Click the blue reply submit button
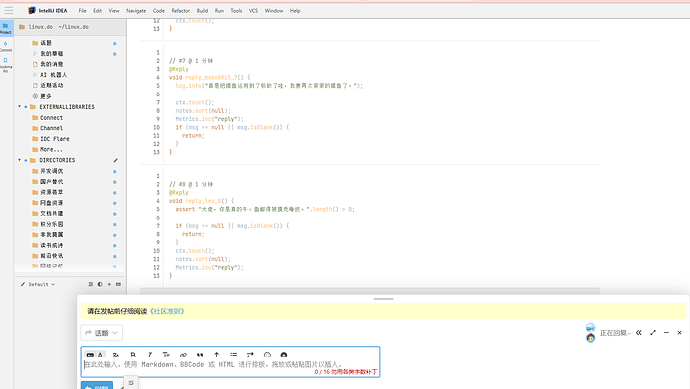 [97, 385]
